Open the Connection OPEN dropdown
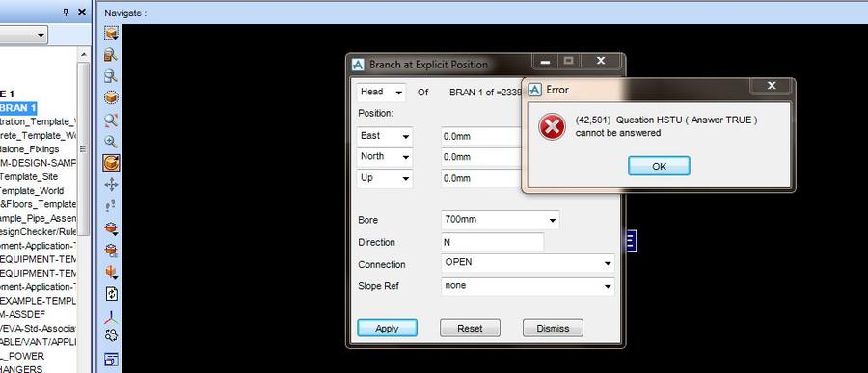 pos(608,263)
